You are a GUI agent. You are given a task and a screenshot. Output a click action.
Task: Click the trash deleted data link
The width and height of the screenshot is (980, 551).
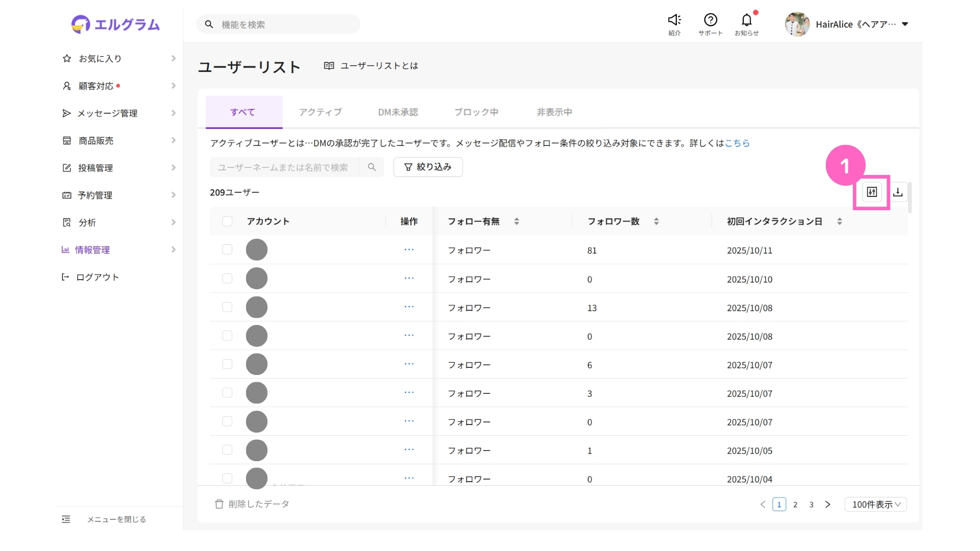[252, 504]
